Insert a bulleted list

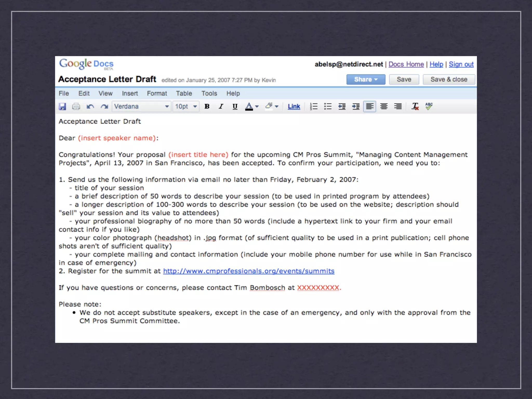click(328, 107)
